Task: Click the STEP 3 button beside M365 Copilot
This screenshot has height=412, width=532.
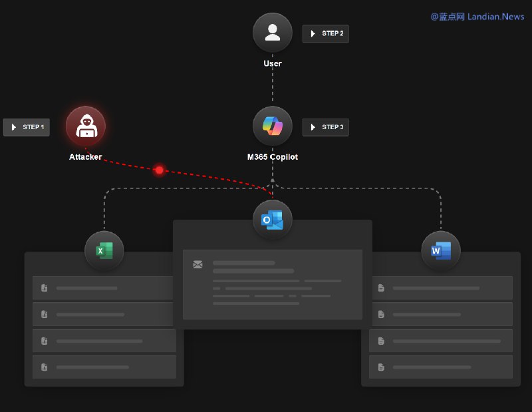Action: (x=325, y=127)
